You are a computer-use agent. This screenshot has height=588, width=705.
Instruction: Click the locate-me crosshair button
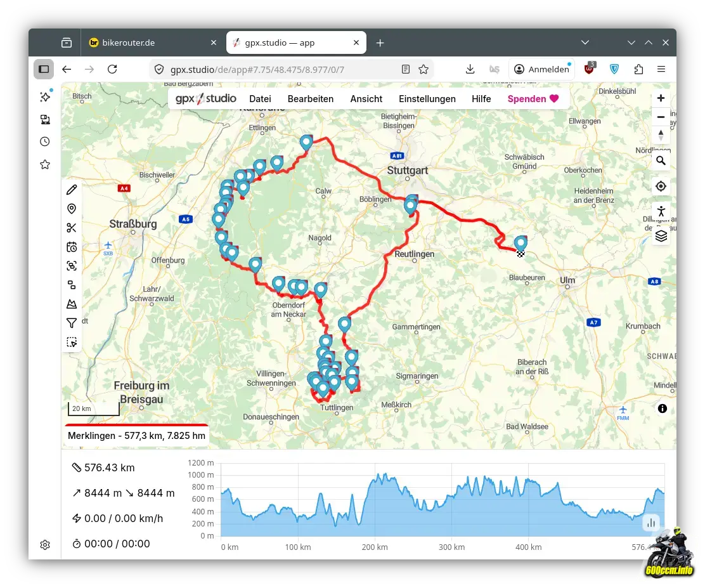tap(661, 186)
